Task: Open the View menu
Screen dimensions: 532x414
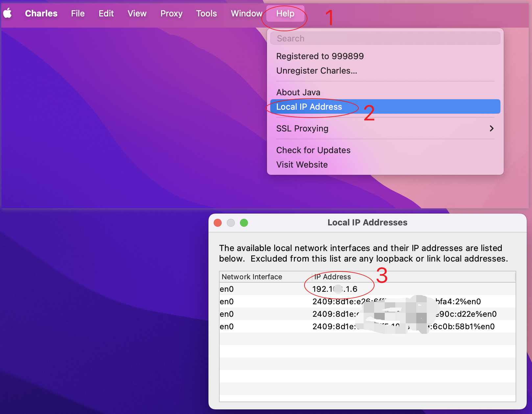Action: point(137,13)
